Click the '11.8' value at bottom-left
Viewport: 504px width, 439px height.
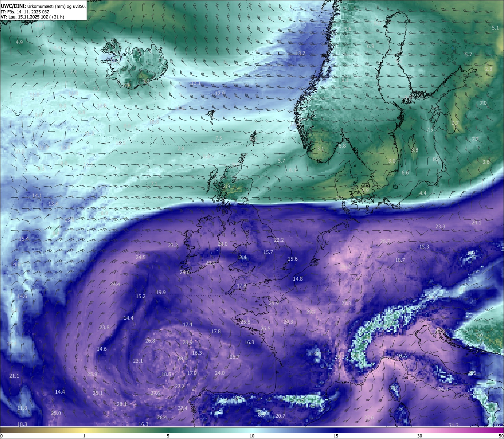tap(22, 408)
